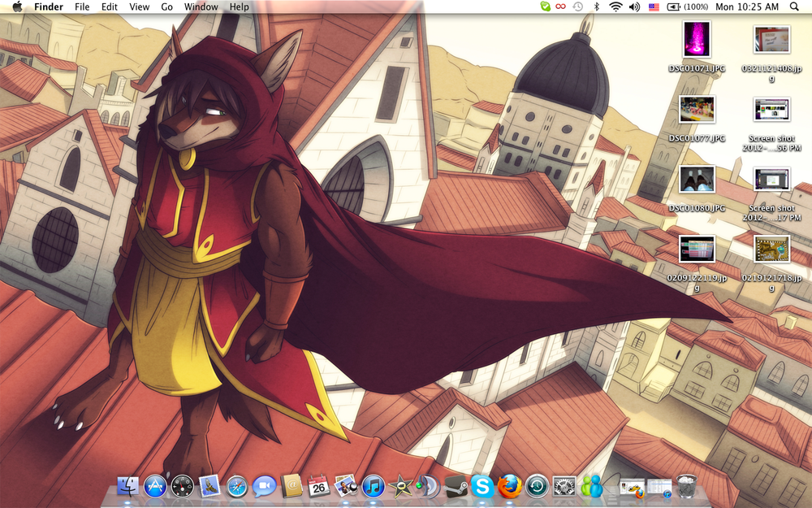Open the File menu
812x508 pixels.
pyautogui.click(x=82, y=7)
